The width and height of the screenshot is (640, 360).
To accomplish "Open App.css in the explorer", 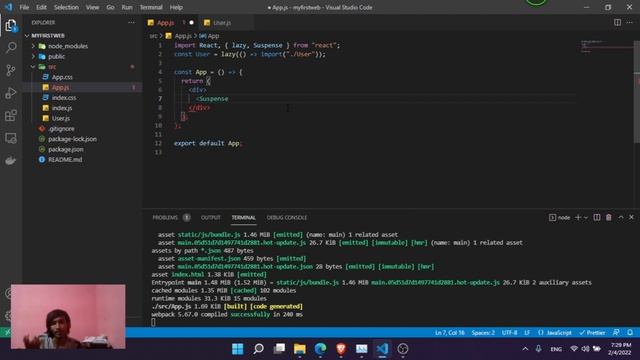I will point(62,77).
